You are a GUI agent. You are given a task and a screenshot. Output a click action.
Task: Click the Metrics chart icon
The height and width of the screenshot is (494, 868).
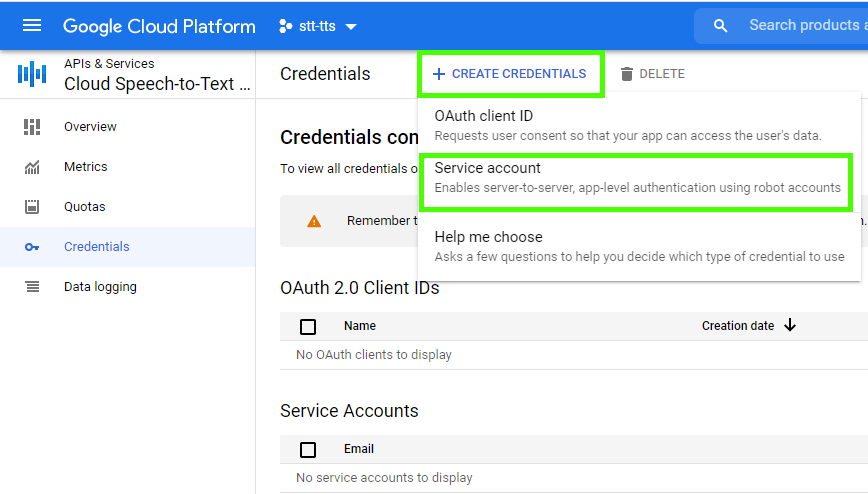click(x=32, y=167)
